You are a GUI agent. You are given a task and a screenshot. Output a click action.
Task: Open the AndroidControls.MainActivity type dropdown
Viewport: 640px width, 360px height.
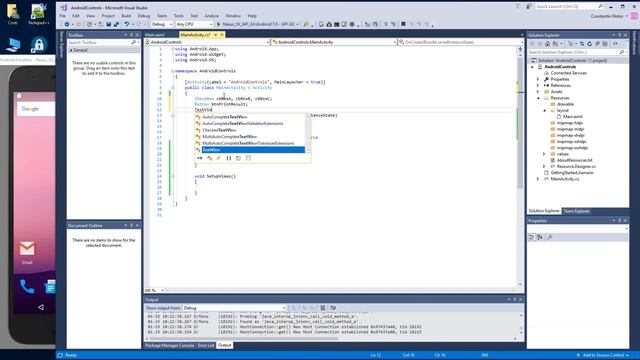click(x=334, y=42)
